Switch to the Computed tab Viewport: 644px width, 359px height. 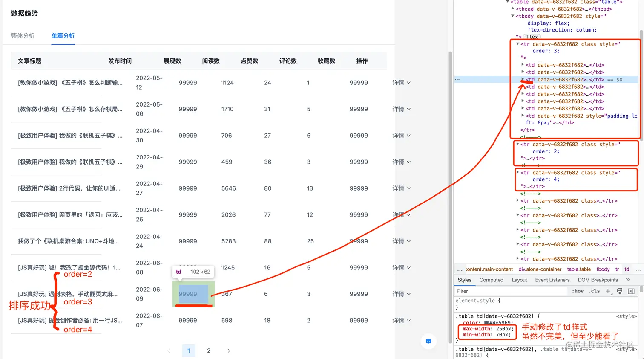(x=491, y=280)
